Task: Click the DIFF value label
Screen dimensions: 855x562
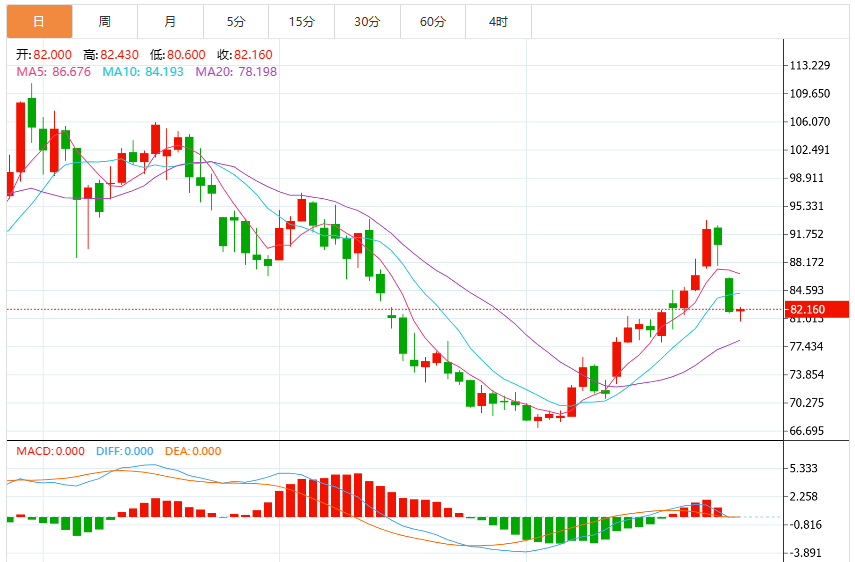Action: [124, 451]
